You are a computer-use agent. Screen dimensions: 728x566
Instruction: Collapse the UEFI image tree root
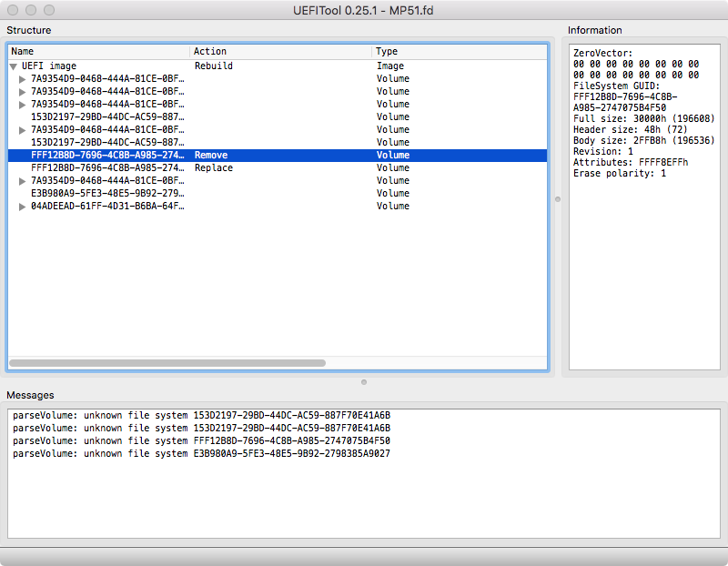(14, 66)
